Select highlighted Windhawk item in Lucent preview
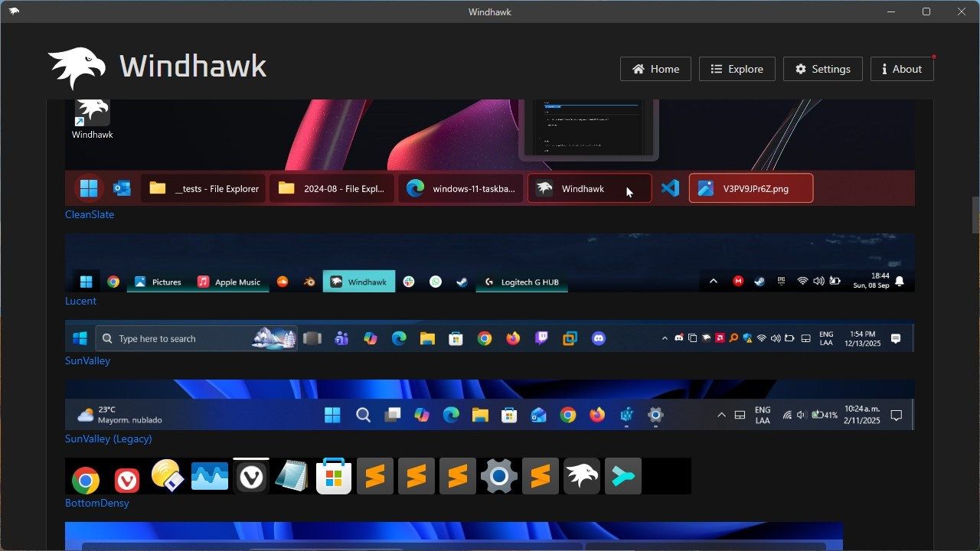980x551 pixels. pos(359,282)
